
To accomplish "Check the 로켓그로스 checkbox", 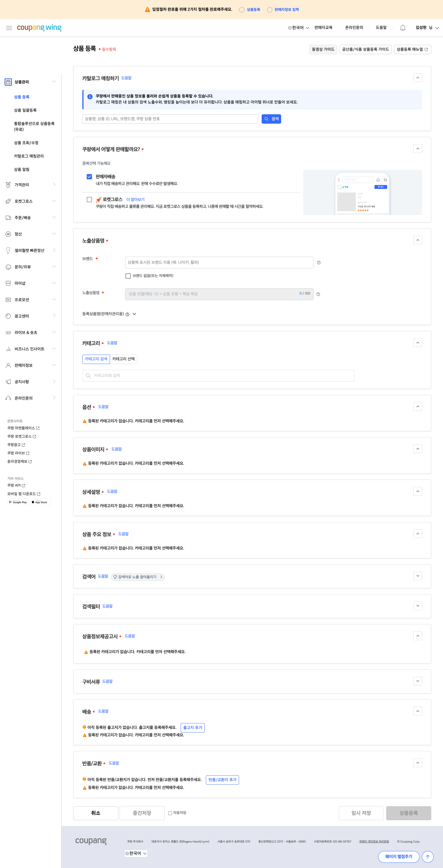I will coord(89,199).
